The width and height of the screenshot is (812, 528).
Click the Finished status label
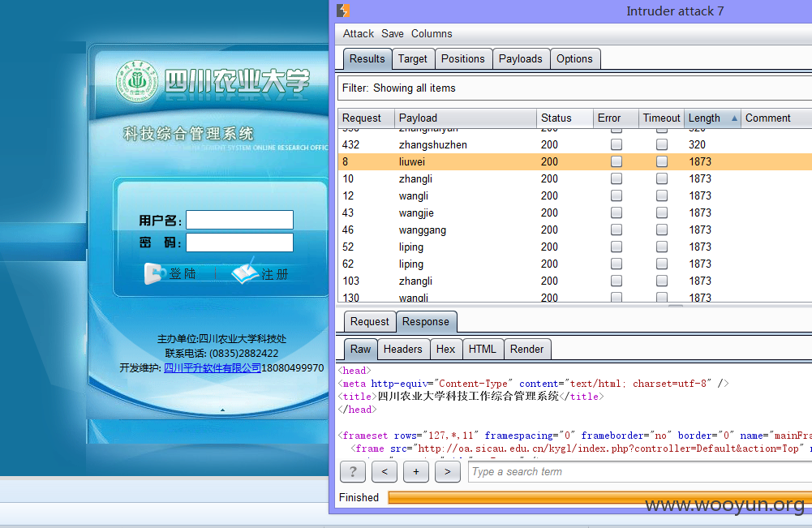point(359,497)
